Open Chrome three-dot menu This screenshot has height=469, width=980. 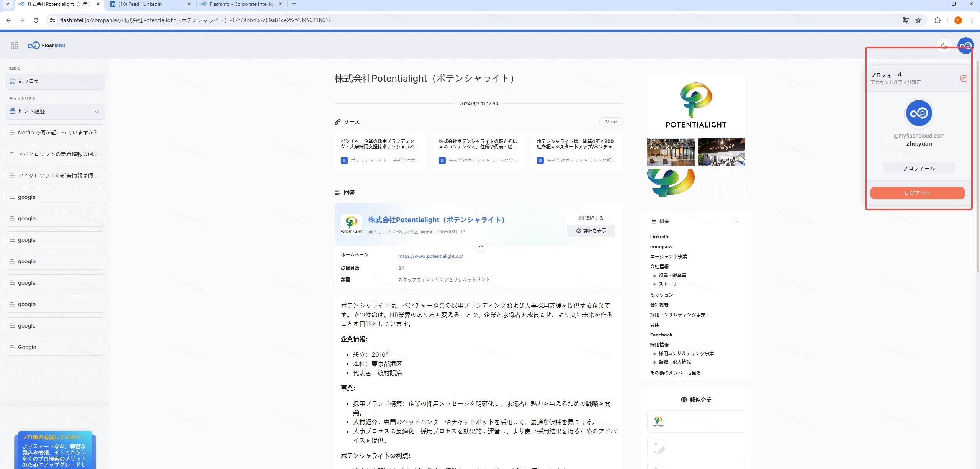pos(972,20)
